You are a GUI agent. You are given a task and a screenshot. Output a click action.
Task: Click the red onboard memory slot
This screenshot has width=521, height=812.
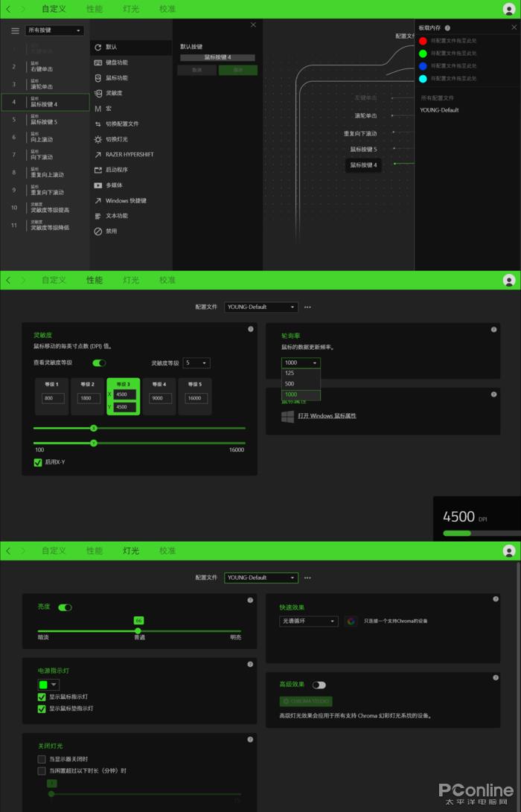coord(423,41)
